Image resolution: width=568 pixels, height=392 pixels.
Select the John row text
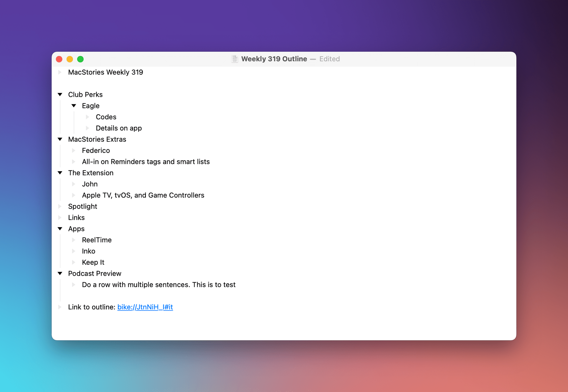coord(90,184)
